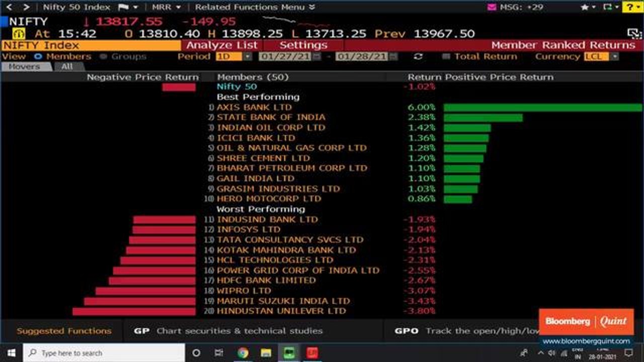
Task: Refresh data with the circular arrows icon
Action: pos(418,57)
